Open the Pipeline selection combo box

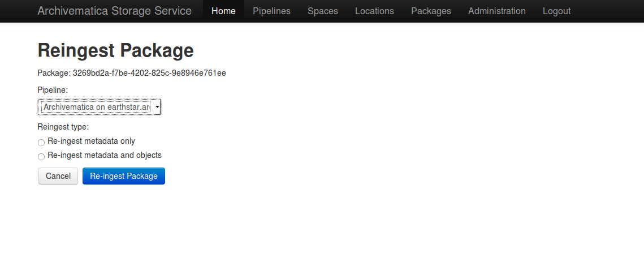[96, 107]
